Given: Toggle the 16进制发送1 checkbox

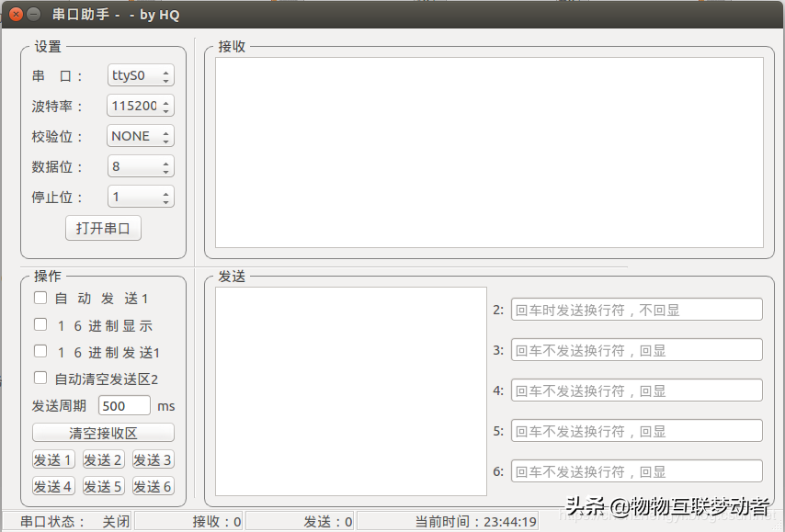Looking at the screenshot, I should [40, 351].
